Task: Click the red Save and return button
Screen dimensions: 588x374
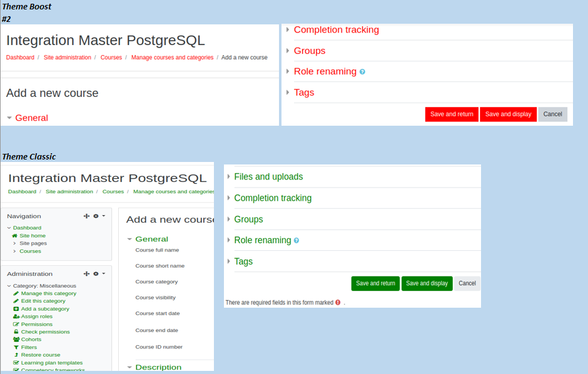Action: (x=452, y=114)
